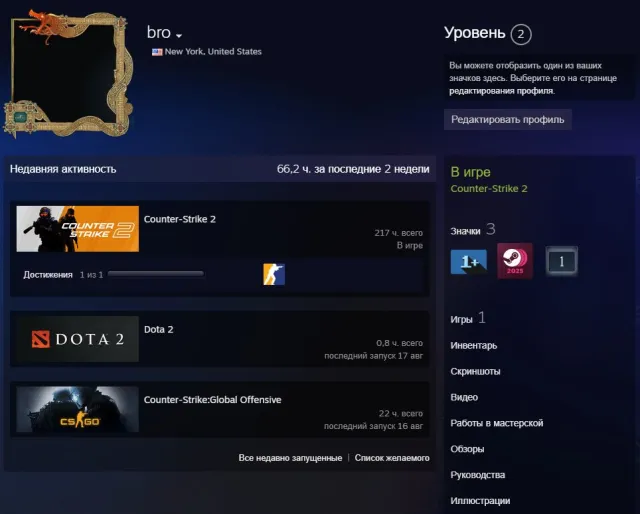The height and width of the screenshot is (514, 640).
Task: Open the Скриншоты screenshots link
Action: [475, 372]
